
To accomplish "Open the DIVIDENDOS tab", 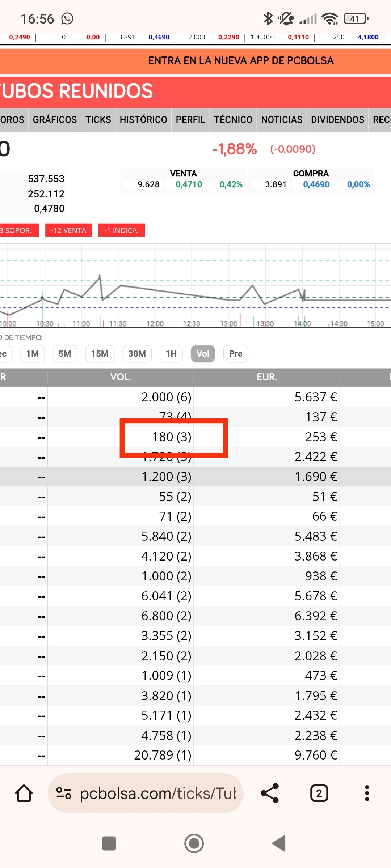I will point(337,120).
